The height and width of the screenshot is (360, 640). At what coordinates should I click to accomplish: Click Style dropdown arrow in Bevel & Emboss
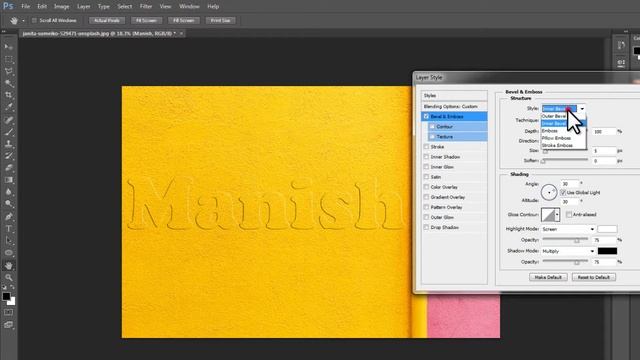click(582, 109)
